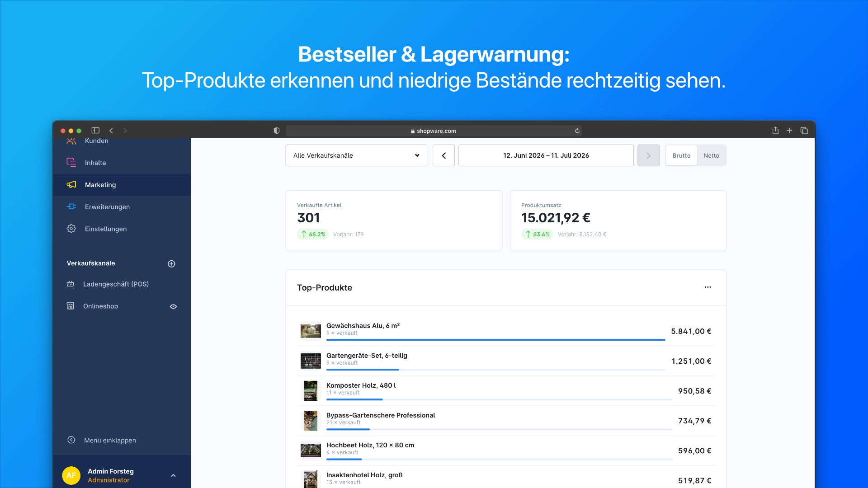
Task: Open Erweiterungen menu item
Action: pos(122,207)
